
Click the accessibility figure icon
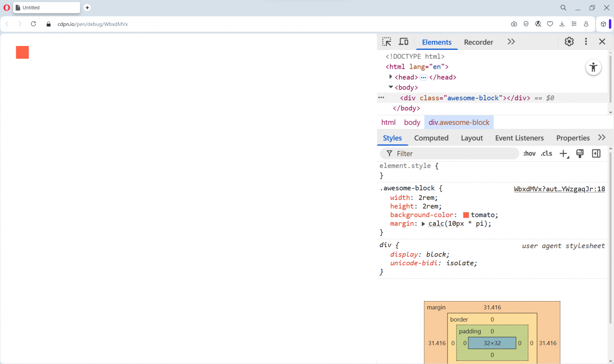pos(593,68)
